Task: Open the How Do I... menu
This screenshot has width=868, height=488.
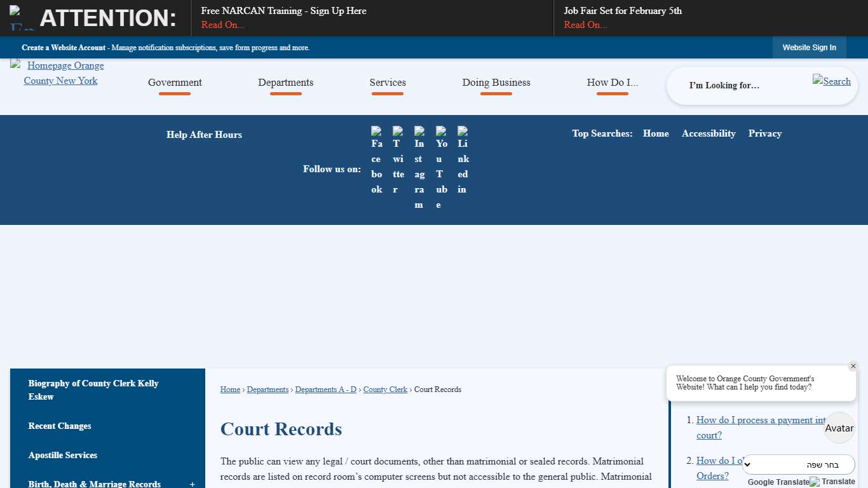Action: click(x=612, y=83)
